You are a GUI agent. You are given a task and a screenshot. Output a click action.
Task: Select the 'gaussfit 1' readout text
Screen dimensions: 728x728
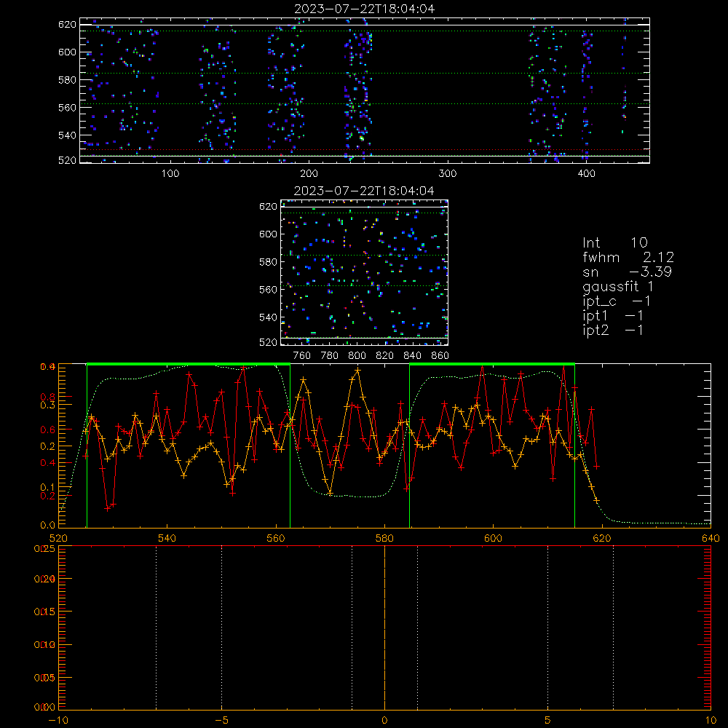click(618, 286)
